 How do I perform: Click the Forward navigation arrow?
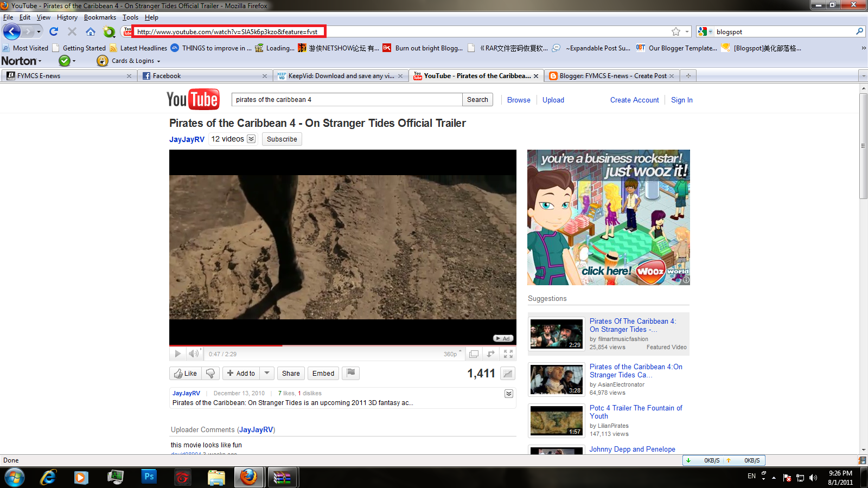(x=28, y=31)
